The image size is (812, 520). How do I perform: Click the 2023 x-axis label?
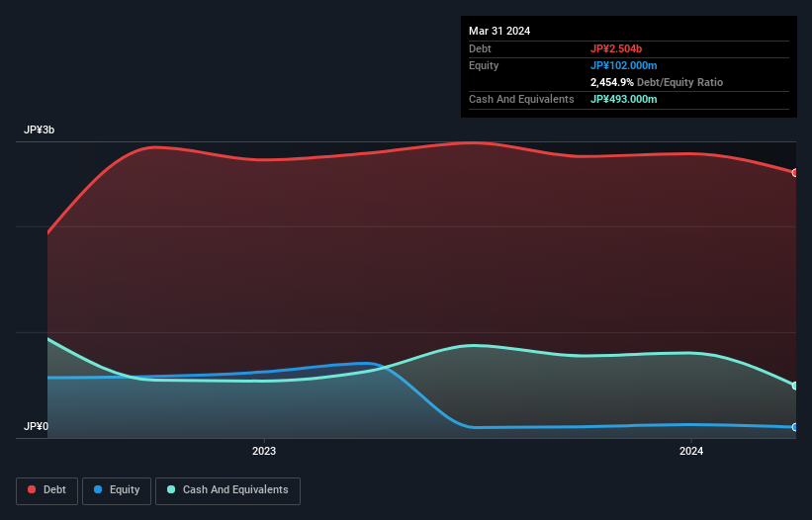pyautogui.click(x=264, y=451)
